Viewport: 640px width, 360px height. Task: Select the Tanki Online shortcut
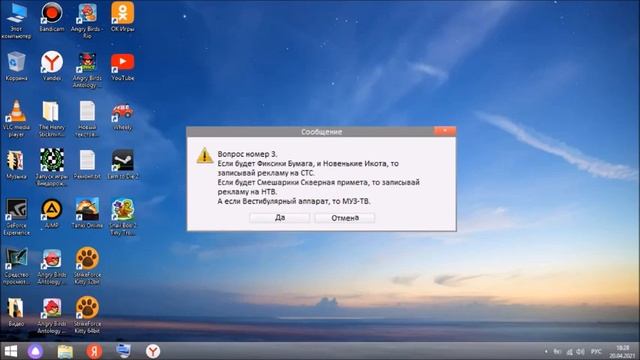(x=87, y=214)
